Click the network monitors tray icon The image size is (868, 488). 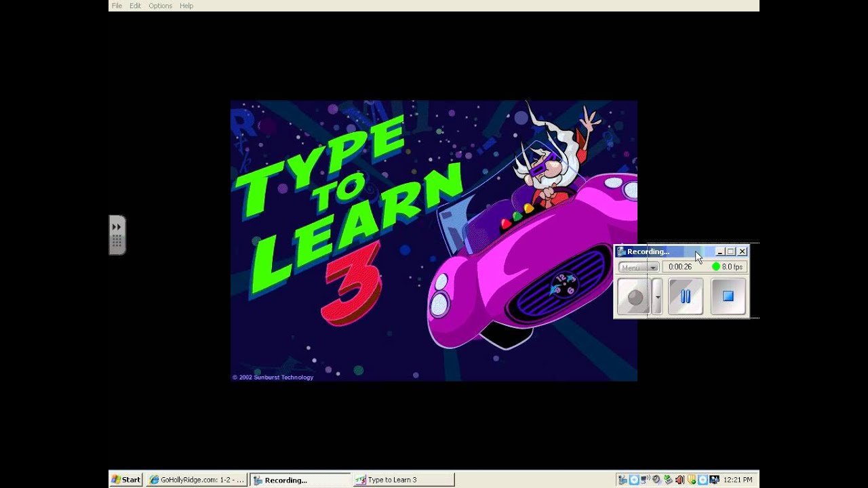tap(714, 480)
